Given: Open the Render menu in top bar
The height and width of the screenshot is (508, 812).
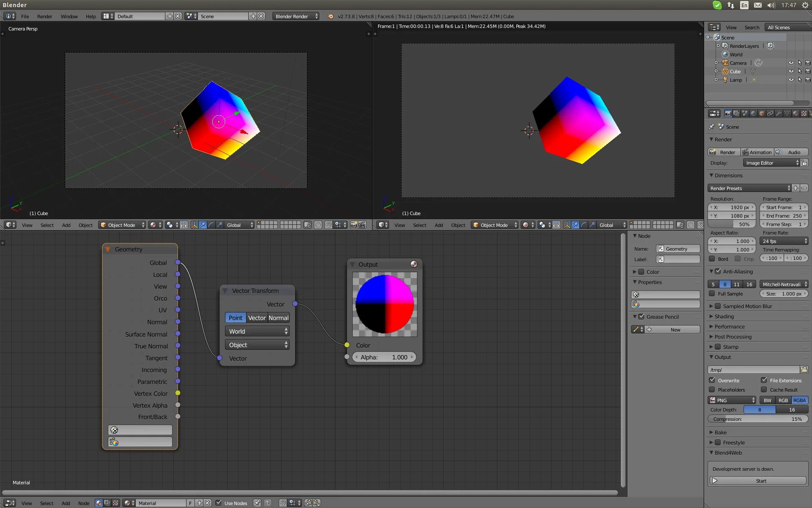Looking at the screenshot, I should pos(44,16).
